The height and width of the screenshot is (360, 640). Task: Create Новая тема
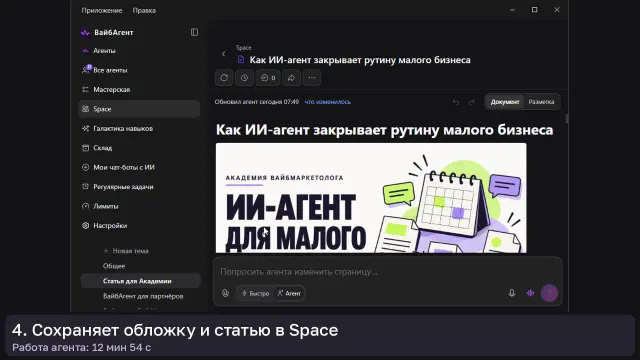coord(127,251)
